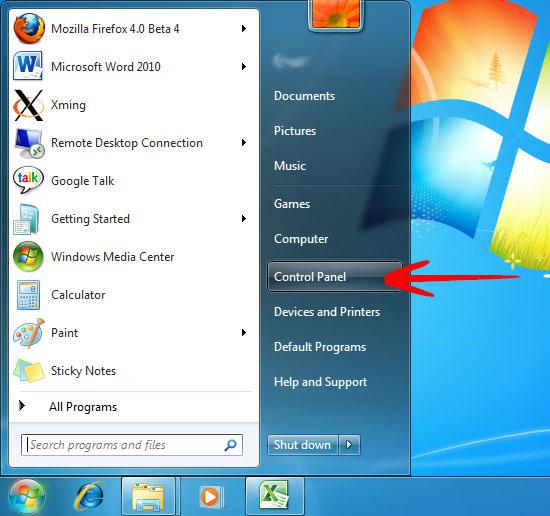Expand Remote Desktop Connection jump list arrow
Screen dimensions: 550x516
point(244,142)
